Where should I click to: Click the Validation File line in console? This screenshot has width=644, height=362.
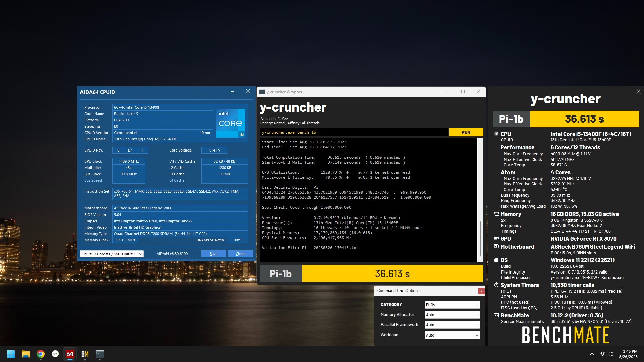310,248
